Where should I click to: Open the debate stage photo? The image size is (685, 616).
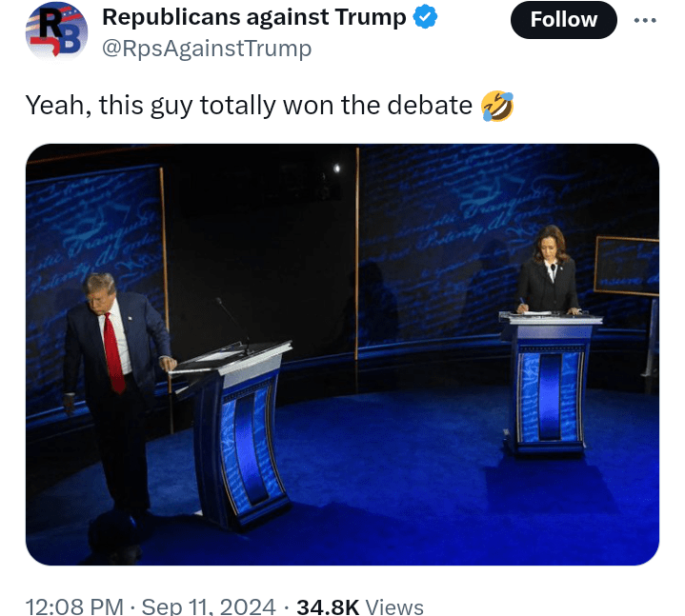pos(342,354)
